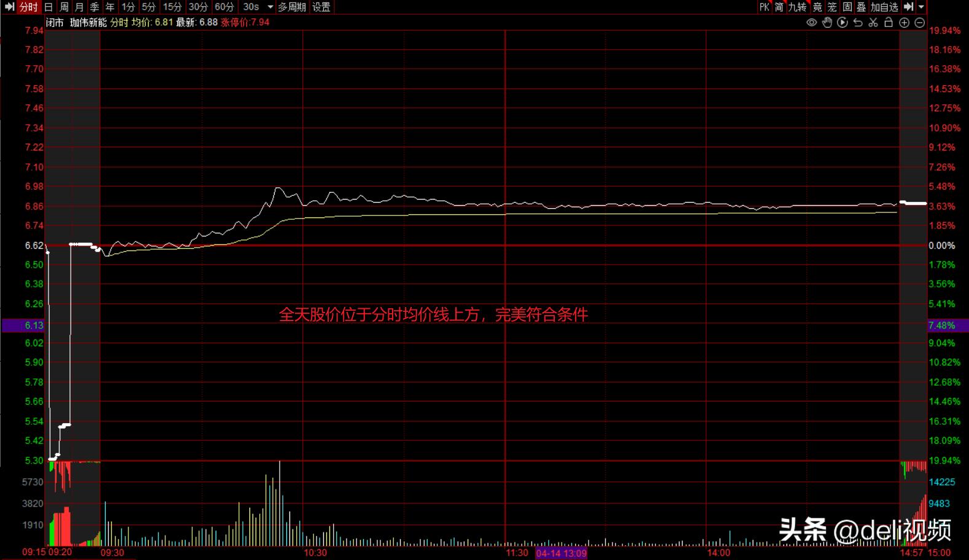The image size is (969, 560).
Task: Click the 涨停价:7.94 label
Action: 245,22
